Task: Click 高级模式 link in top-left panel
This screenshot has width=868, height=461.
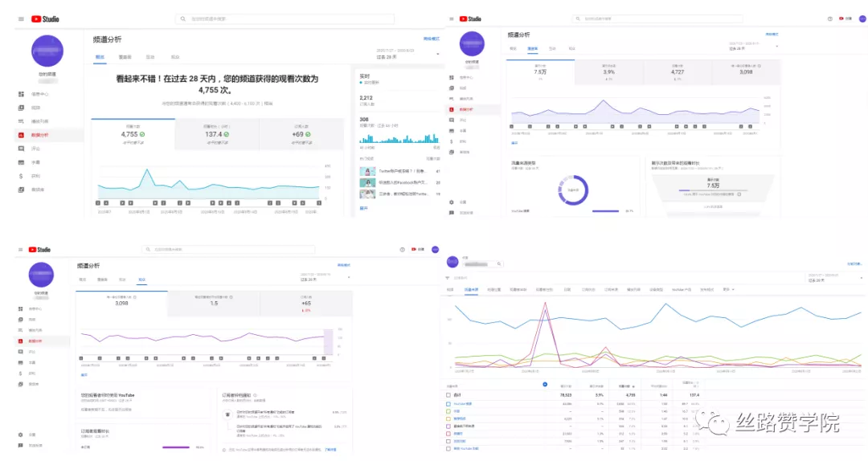Action: (x=432, y=39)
